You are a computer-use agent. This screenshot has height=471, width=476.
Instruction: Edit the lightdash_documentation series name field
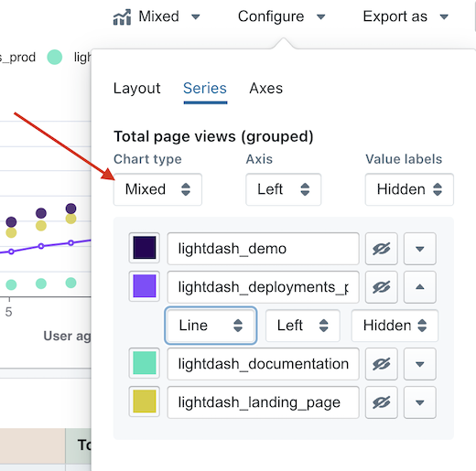click(263, 364)
